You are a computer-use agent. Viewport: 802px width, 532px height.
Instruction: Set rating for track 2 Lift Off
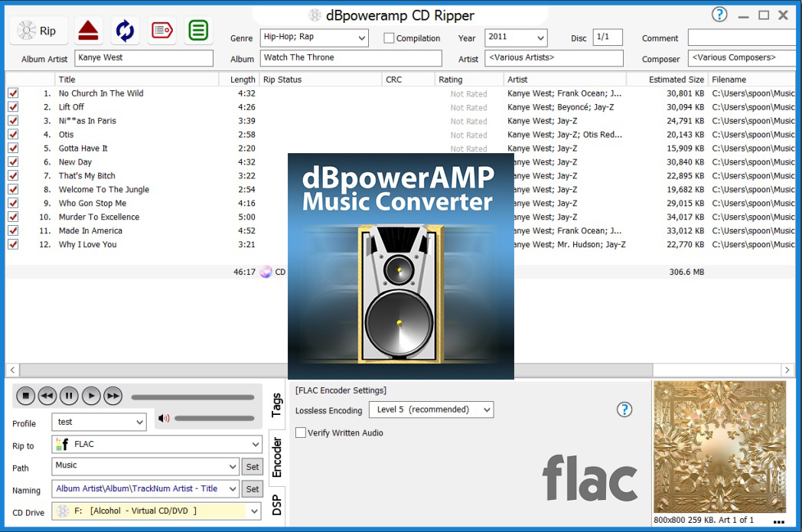468,107
